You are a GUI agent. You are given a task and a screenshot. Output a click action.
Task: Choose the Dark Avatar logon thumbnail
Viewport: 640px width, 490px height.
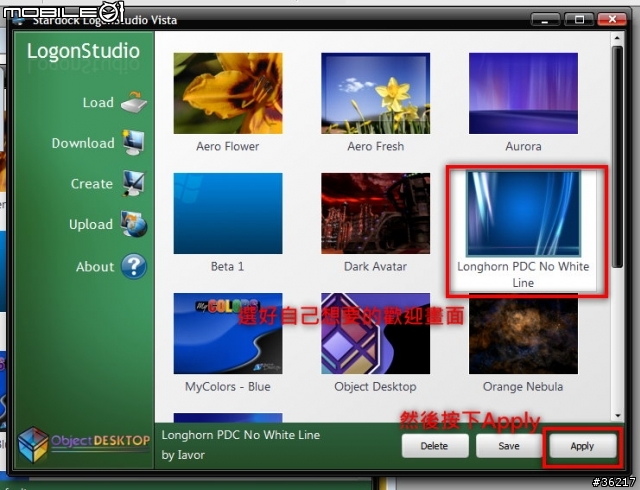[x=376, y=213]
